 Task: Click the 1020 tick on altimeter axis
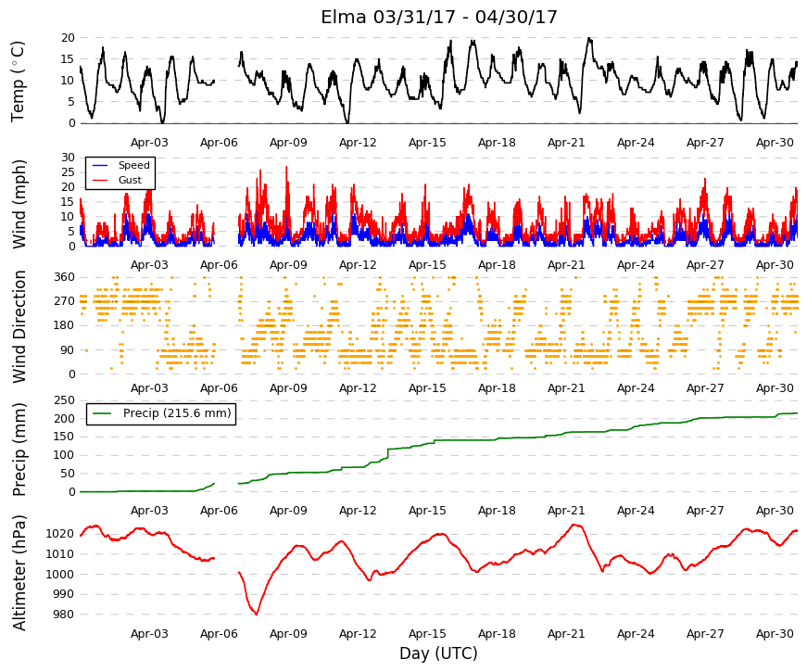coord(59,534)
